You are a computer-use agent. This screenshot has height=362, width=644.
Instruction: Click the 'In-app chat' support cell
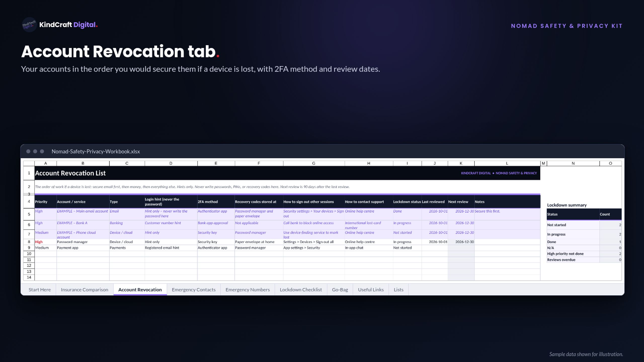pyautogui.click(x=369, y=248)
